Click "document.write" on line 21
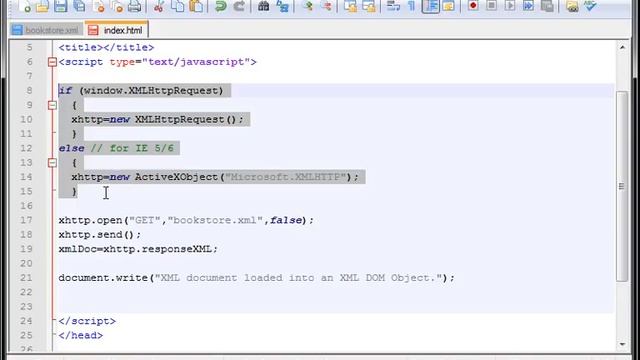640x360 pixels. coord(103,278)
